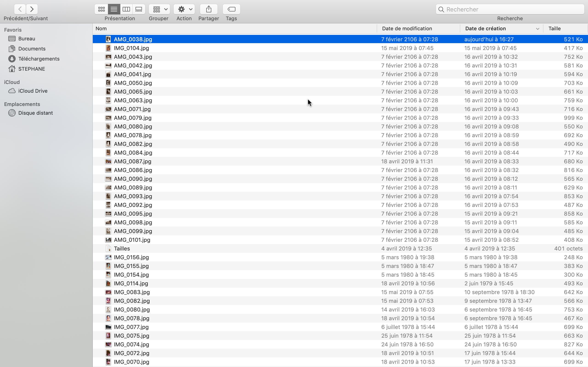Open iCloud Drive in the sidebar

point(33,91)
